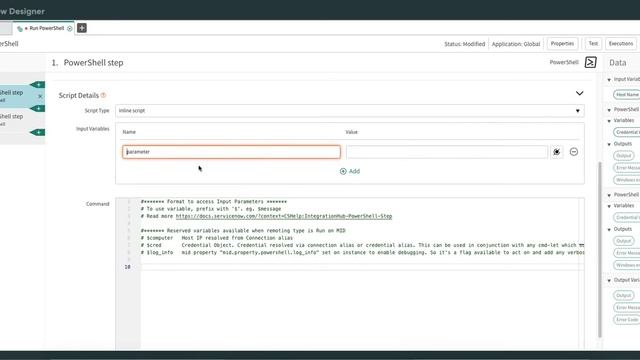Click the Test button
This screenshot has height=360, width=640.
coord(593,44)
